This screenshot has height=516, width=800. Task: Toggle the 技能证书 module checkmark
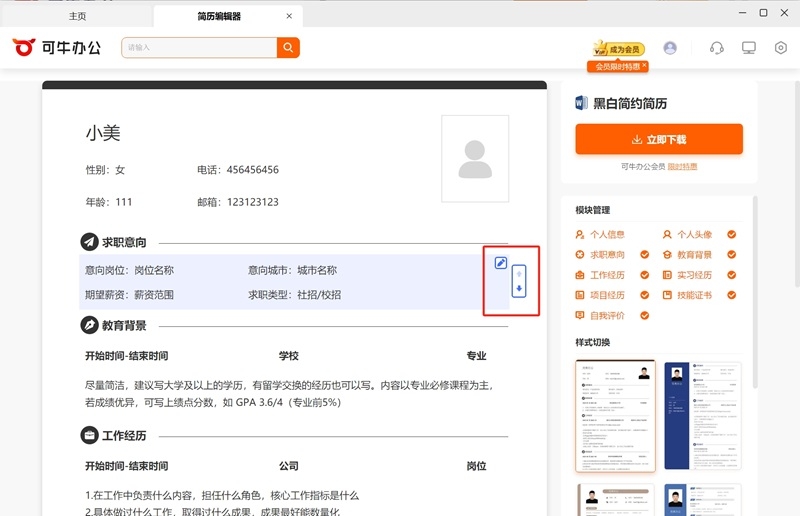[732, 295]
